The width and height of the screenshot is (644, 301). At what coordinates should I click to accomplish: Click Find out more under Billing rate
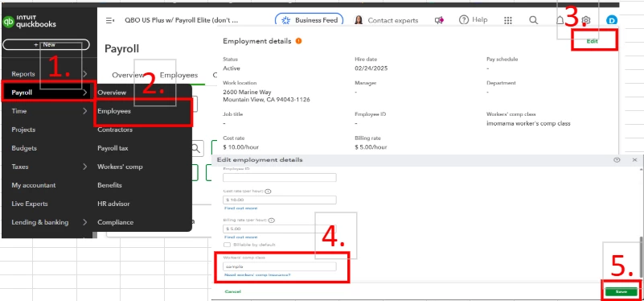click(240, 237)
